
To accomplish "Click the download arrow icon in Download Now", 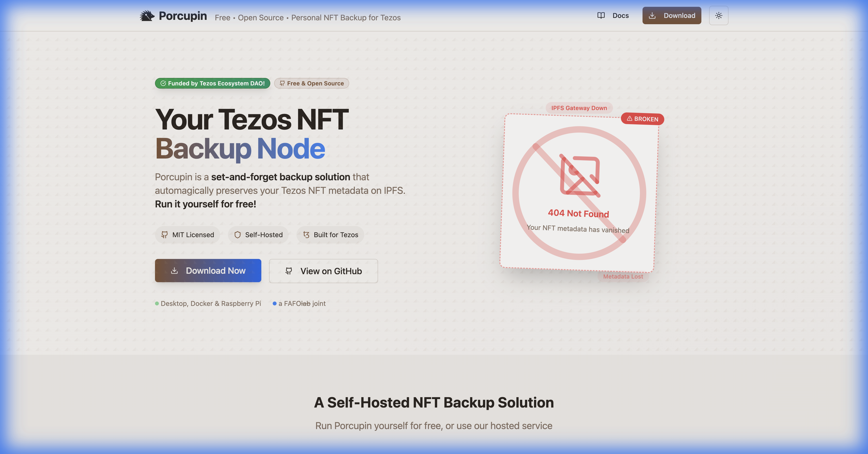I will point(175,271).
